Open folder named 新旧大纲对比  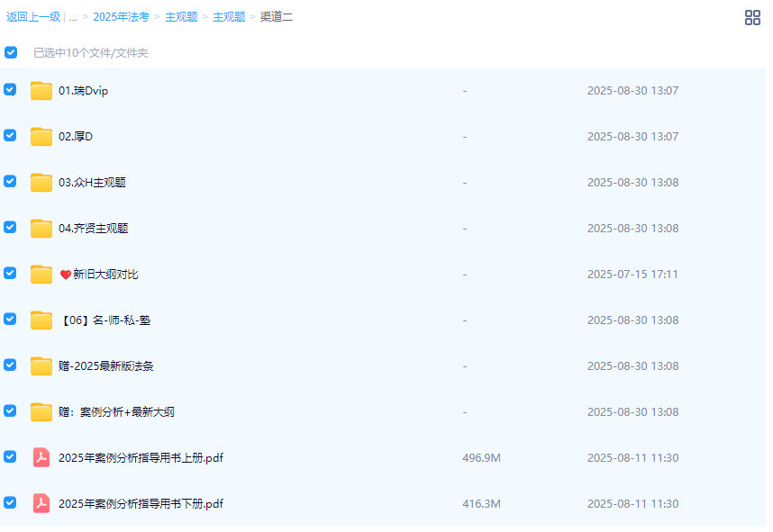(99, 275)
